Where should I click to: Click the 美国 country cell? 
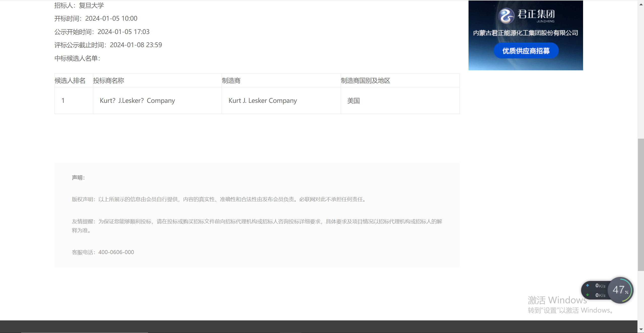coord(353,101)
